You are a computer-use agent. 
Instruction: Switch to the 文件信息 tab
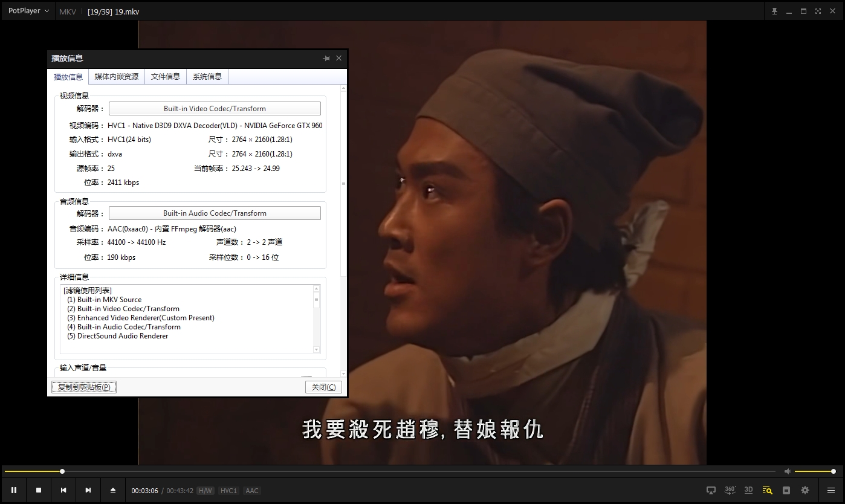tap(166, 77)
